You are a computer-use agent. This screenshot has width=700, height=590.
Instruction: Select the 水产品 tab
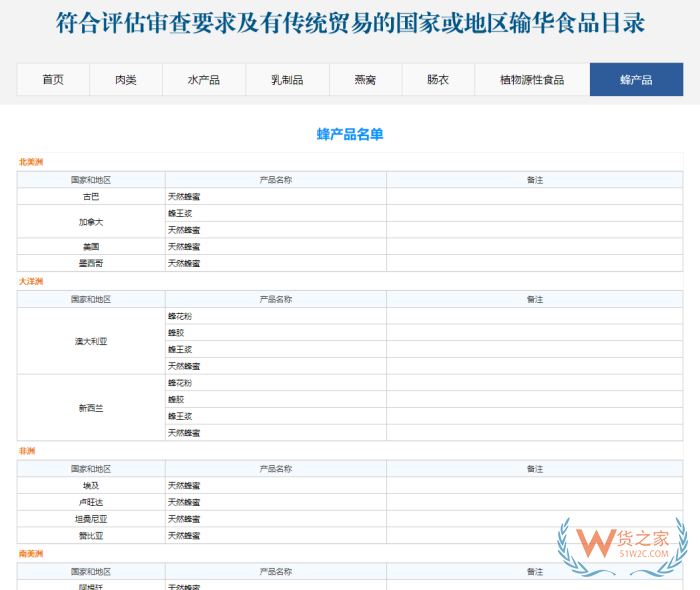(x=204, y=79)
